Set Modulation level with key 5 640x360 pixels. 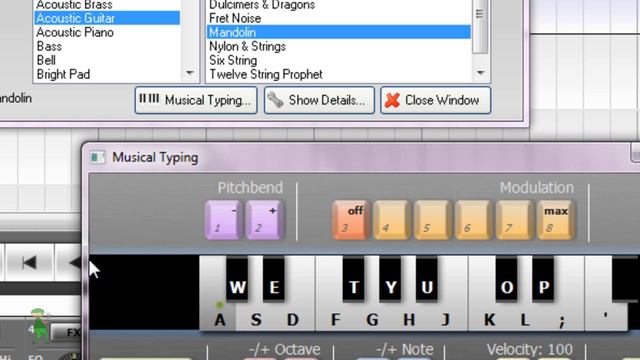tap(432, 220)
